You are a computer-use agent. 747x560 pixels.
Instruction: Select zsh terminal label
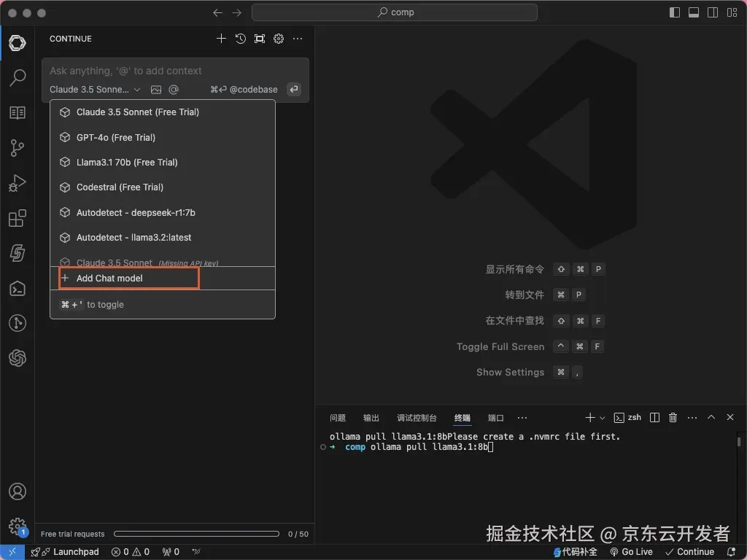pyautogui.click(x=627, y=418)
